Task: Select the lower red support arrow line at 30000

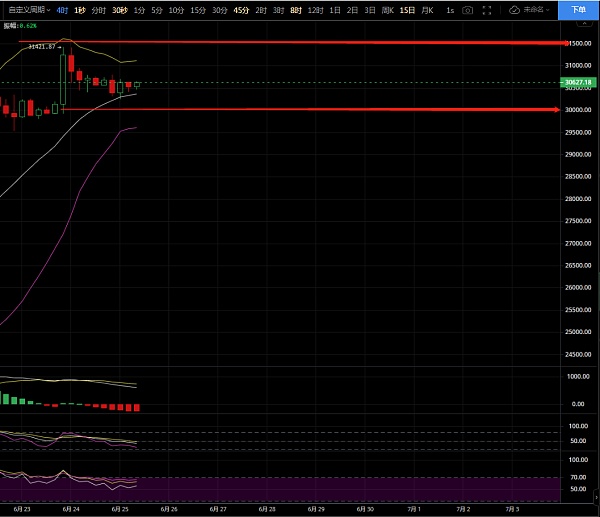Action: [x=300, y=109]
